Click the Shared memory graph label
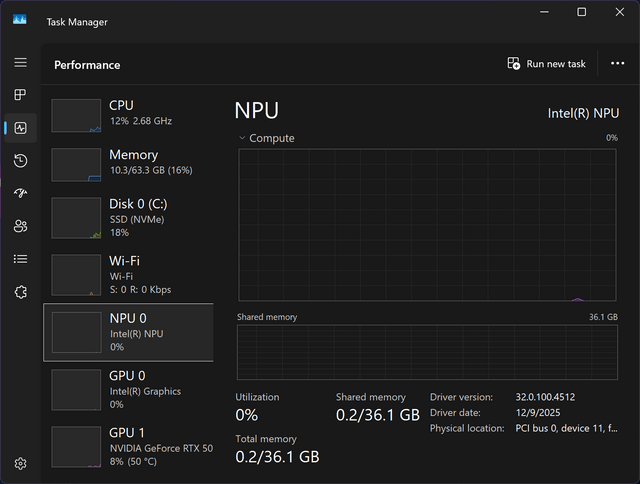Screen dimensions: 640x484 (x=267, y=317)
